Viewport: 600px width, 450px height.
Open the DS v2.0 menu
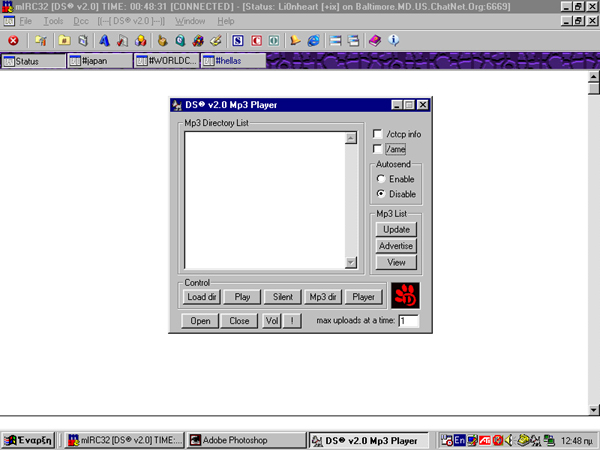coord(131,21)
